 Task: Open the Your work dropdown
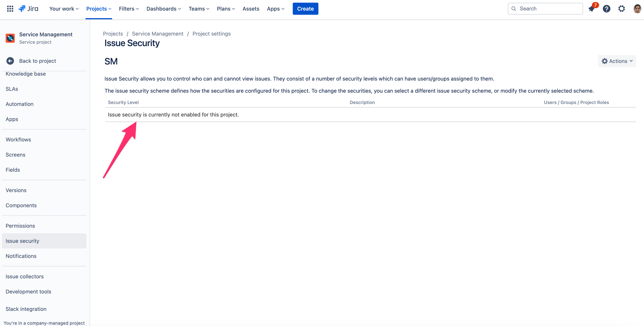click(64, 9)
